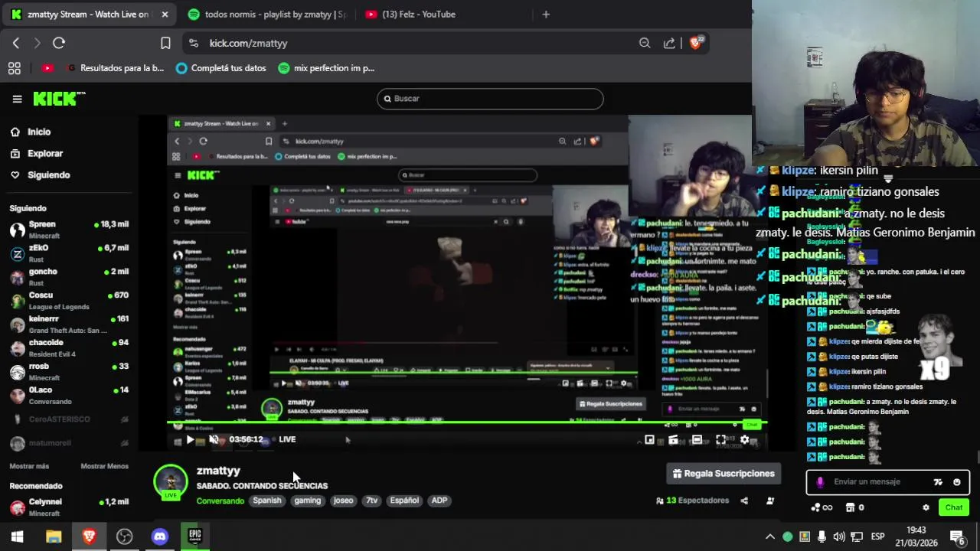Screen dimensions: 980x551
Task: Open a new browser tab
Action: click(546, 14)
